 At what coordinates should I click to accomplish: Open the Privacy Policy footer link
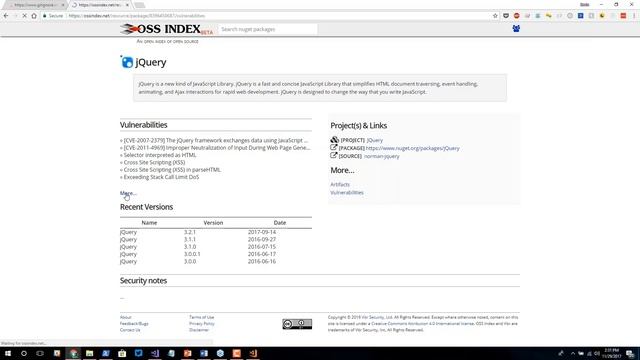(x=202, y=324)
